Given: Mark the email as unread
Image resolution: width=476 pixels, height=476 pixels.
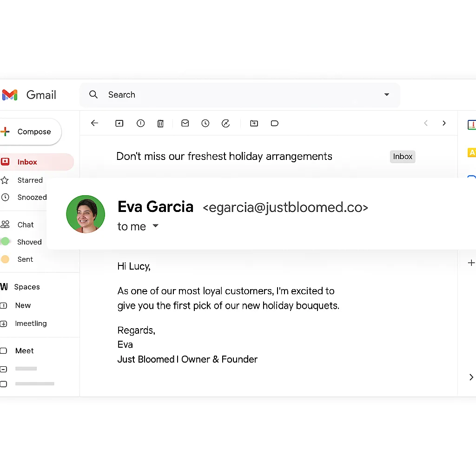Looking at the screenshot, I should (x=185, y=123).
